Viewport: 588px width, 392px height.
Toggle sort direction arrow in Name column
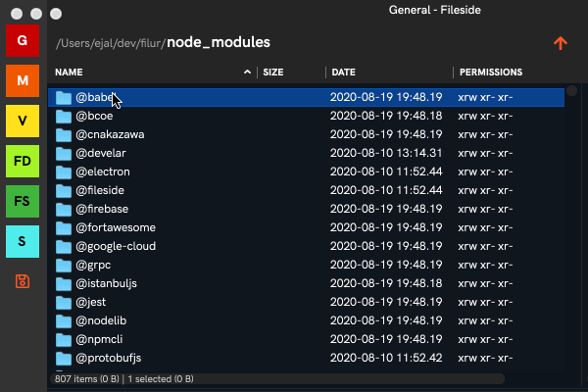tap(247, 72)
